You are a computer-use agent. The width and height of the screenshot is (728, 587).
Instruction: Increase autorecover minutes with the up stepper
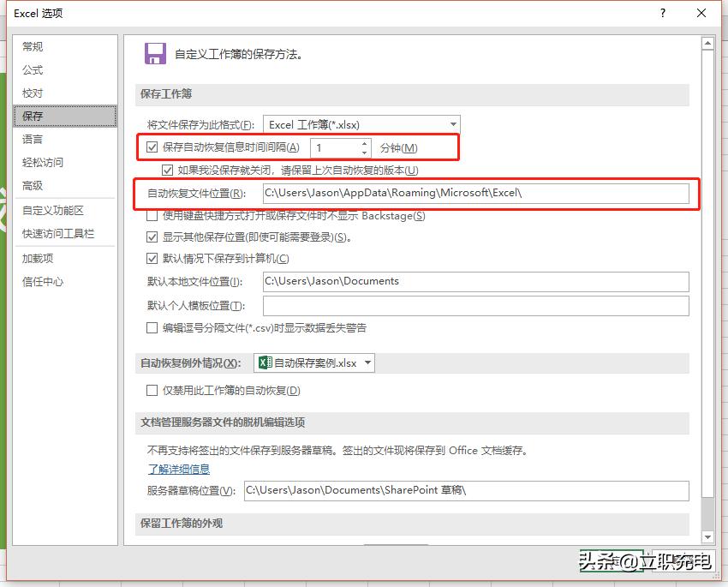(x=363, y=143)
